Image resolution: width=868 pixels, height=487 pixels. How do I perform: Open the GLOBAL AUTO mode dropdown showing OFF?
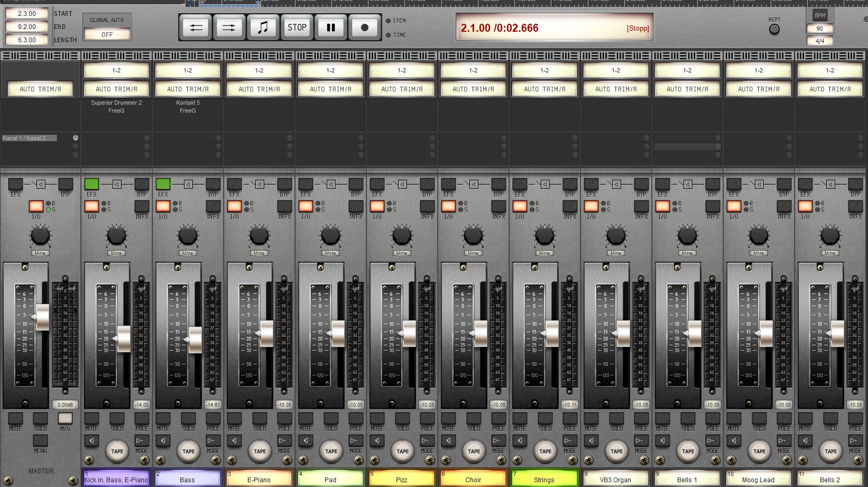coord(107,34)
